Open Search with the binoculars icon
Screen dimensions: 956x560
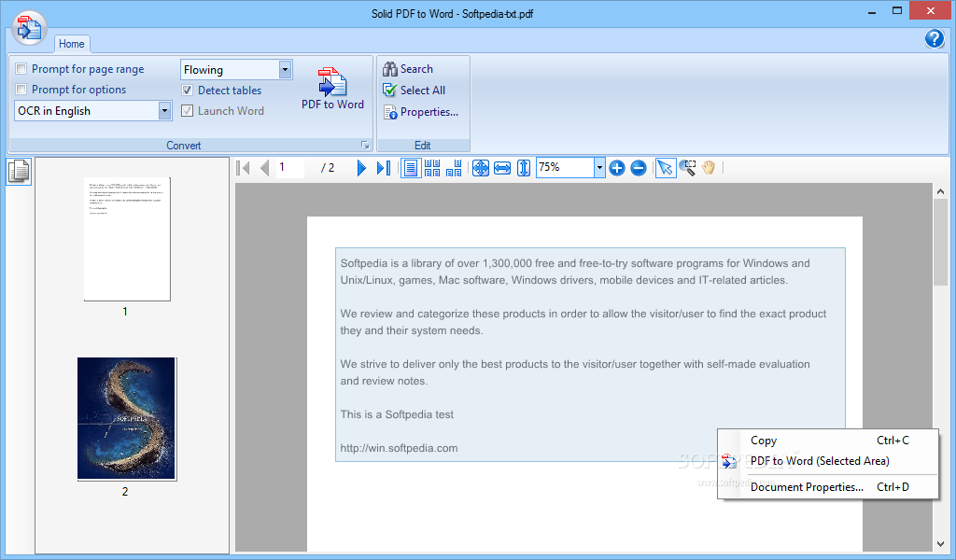(x=389, y=69)
